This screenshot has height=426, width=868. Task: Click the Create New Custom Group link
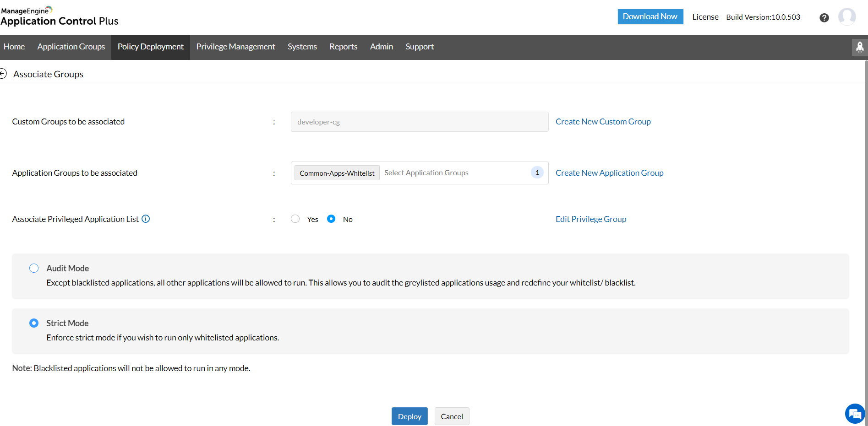[603, 122]
